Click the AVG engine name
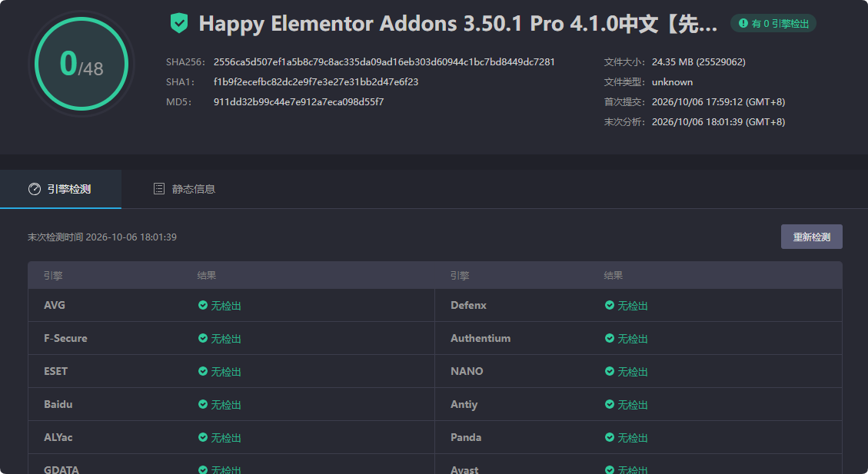This screenshot has height=474, width=868. coord(55,305)
